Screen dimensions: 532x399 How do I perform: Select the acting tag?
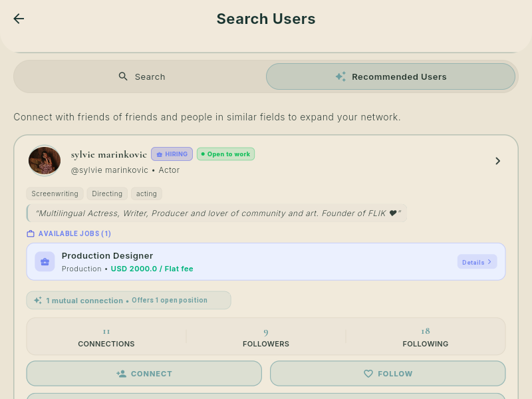[x=146, y=194]
